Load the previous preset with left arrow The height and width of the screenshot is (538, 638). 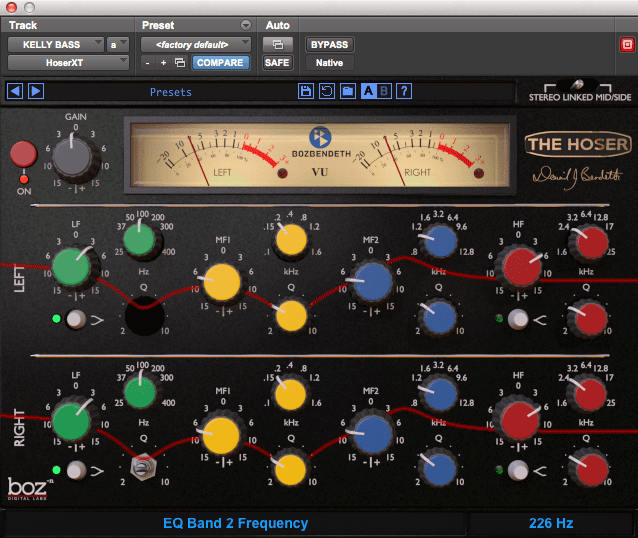15,91
